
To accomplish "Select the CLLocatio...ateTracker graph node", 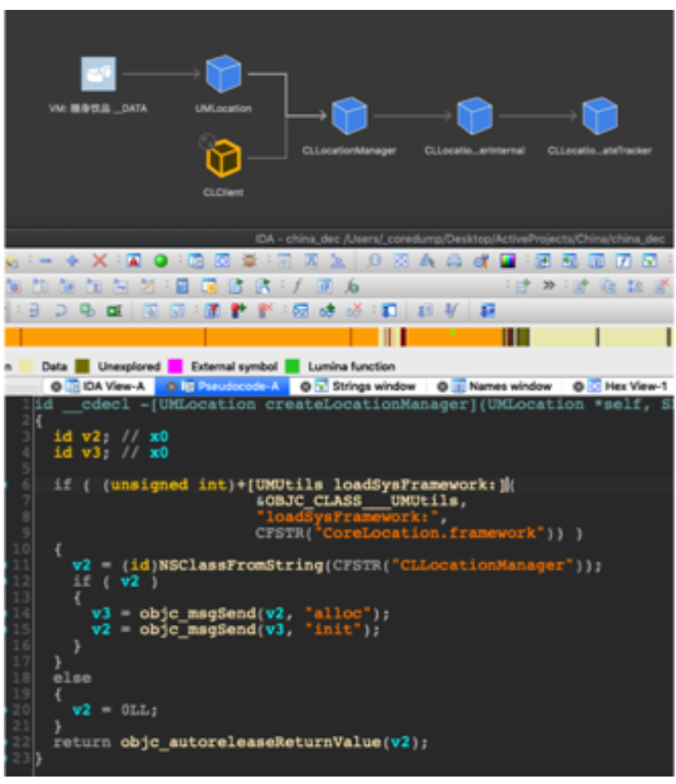I will click(x=600, y=116).
